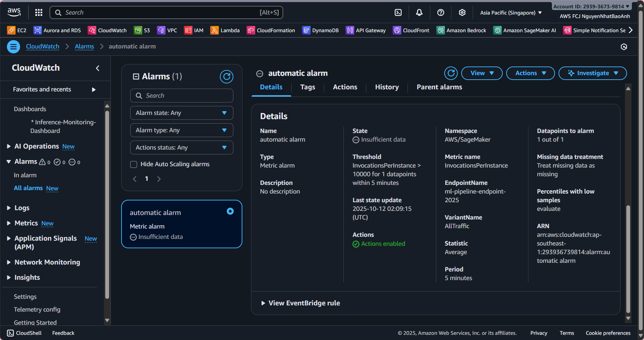Collapse the Alarms sidebar section
644x340 pixels.
coord(9,162)
